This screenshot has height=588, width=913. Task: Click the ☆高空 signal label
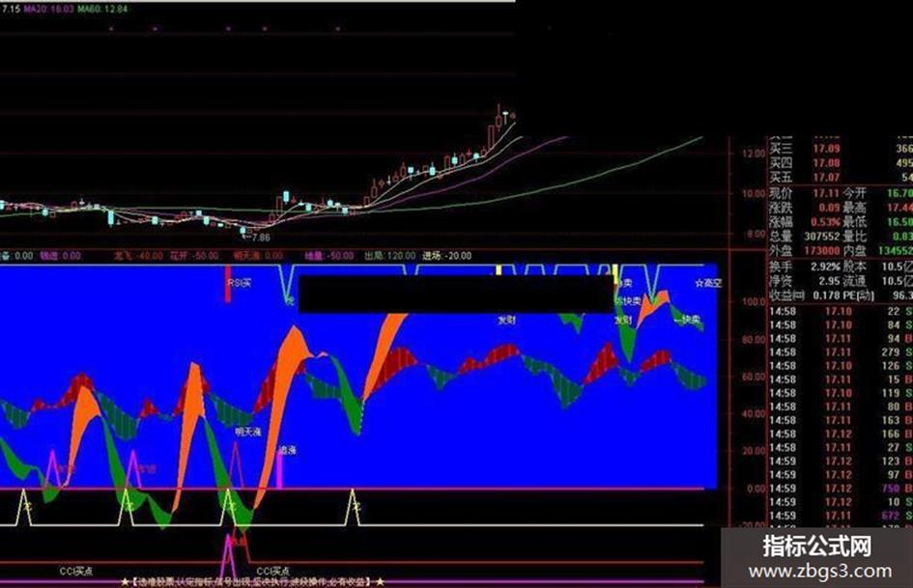point(708,283)
